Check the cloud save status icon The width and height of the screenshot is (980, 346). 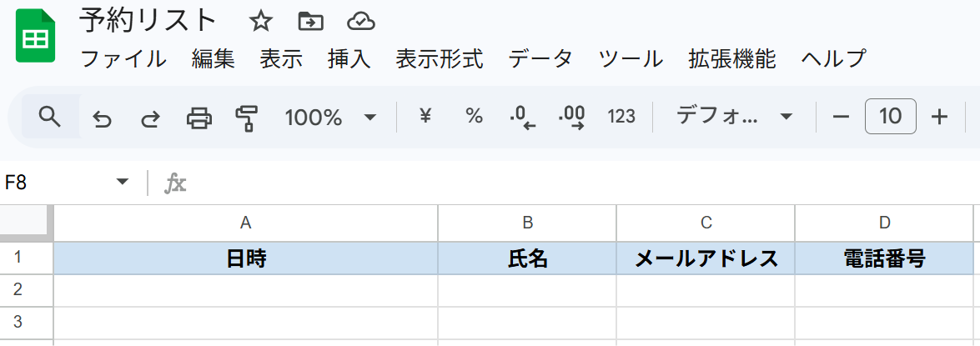(360, 22)
